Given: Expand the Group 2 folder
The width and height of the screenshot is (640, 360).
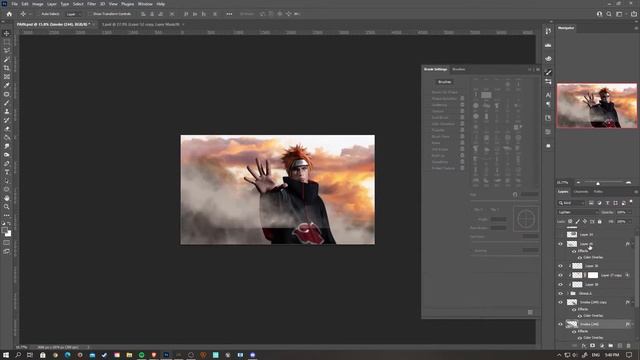Looking at the screenshot, I should 567,293.
